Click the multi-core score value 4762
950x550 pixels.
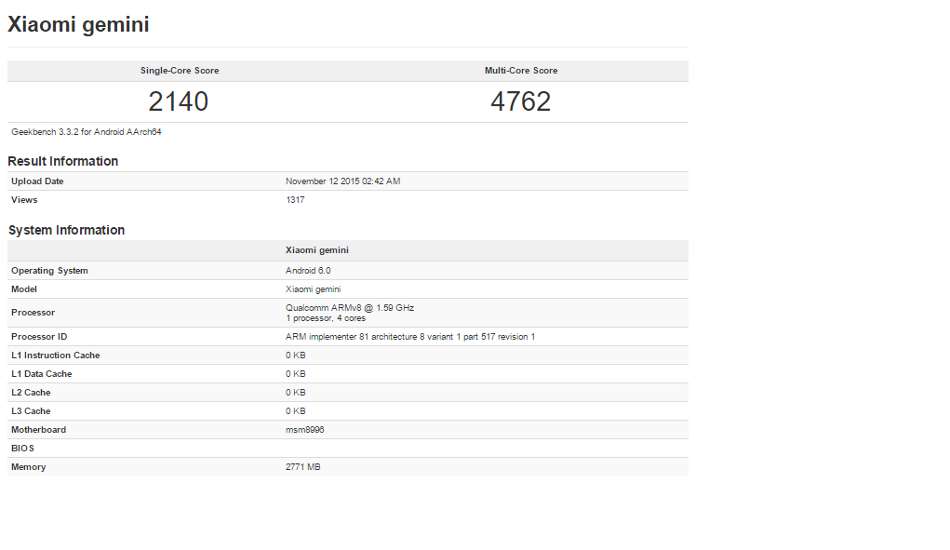pos(520,101)
